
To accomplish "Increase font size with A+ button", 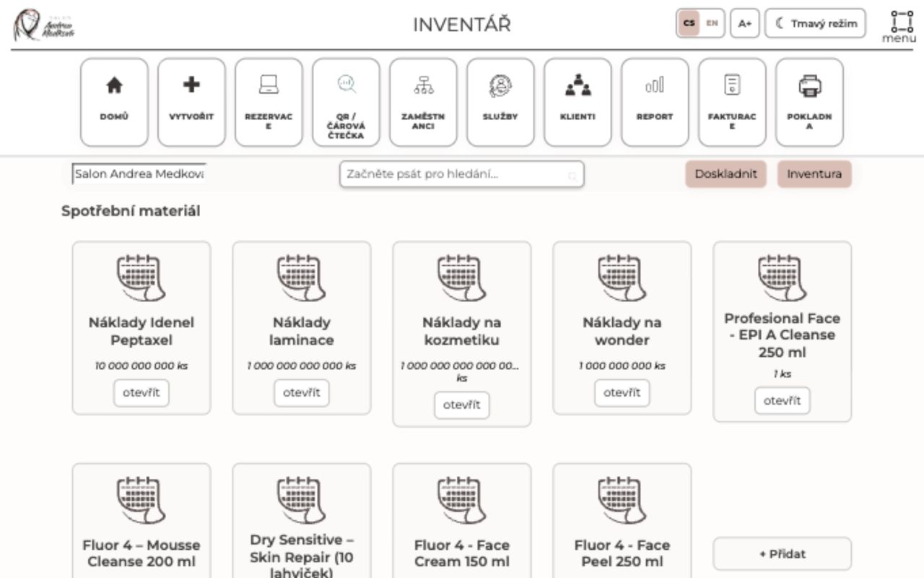I will point(744,23).
